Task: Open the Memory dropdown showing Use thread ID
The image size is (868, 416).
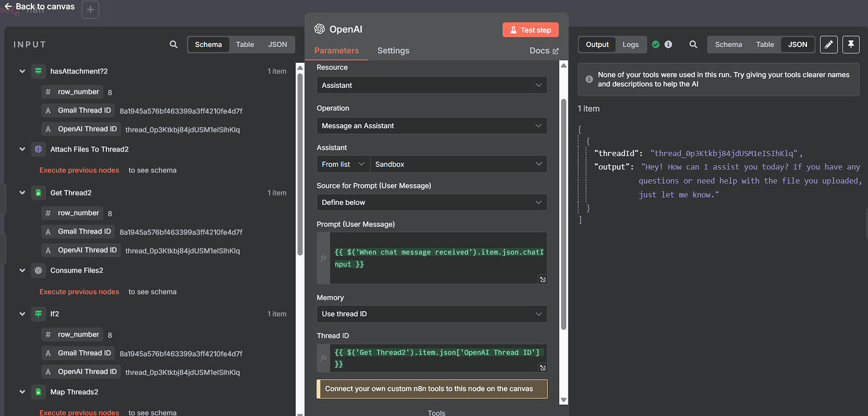Action: coord(431,314)
